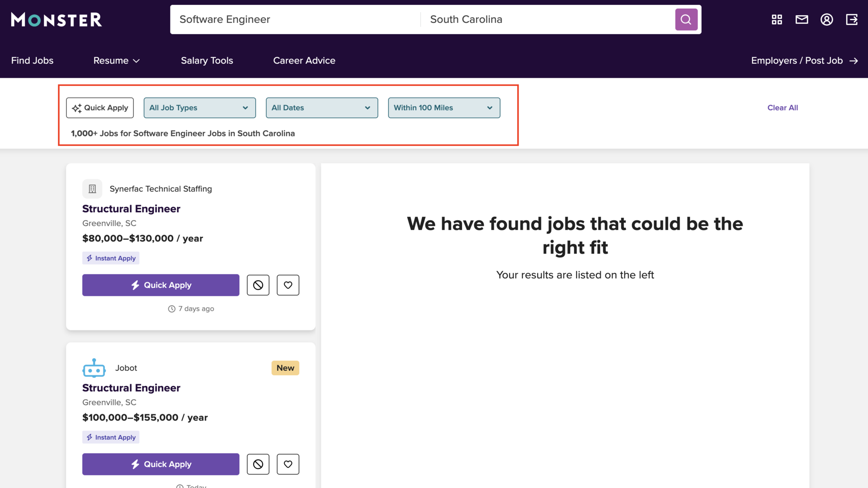Click Clear All filters
Image resolution: width=868 pixels, height=488 pixels.
[x=783, y=108]
